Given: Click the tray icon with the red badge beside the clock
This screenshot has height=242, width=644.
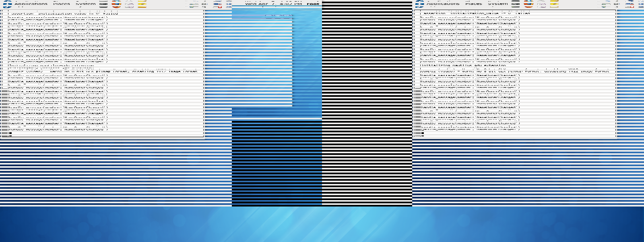Looking at the screenshot, I should click(217, 4).
